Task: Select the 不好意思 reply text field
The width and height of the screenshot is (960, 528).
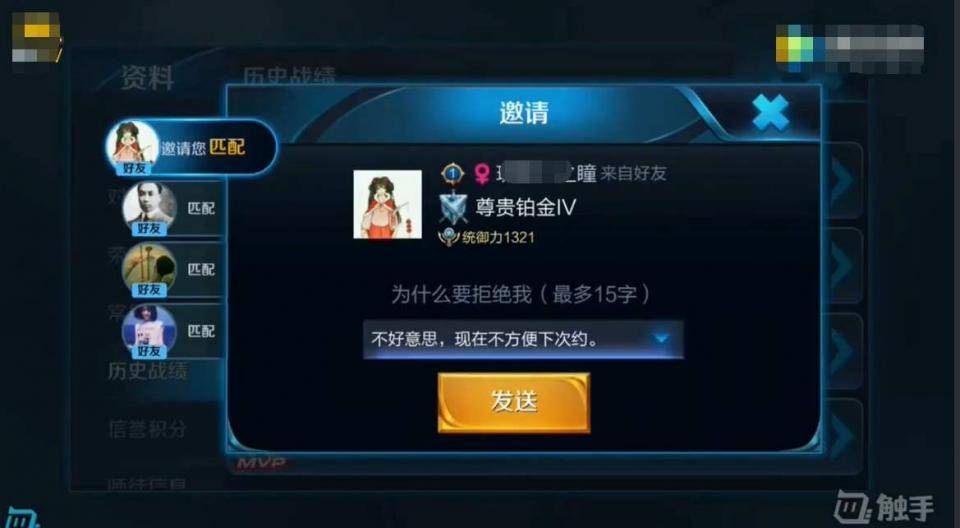Action: (523, 339)
